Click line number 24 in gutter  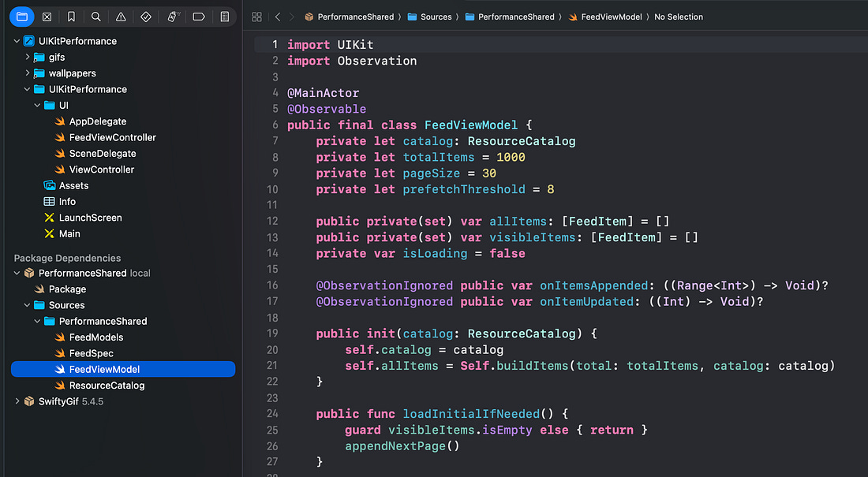tap(272, 413)
